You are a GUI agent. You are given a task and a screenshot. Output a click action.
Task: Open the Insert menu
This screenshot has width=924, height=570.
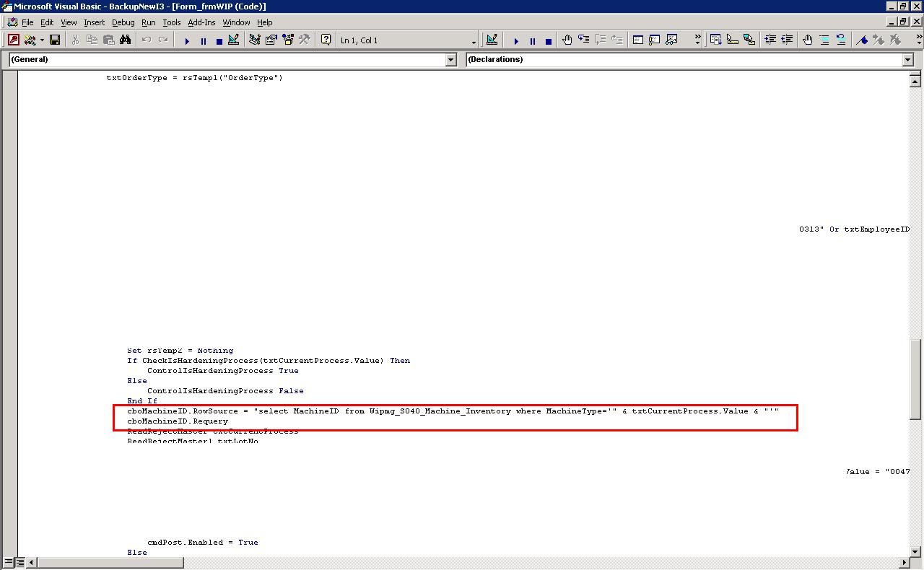click(x=95, y=22)
